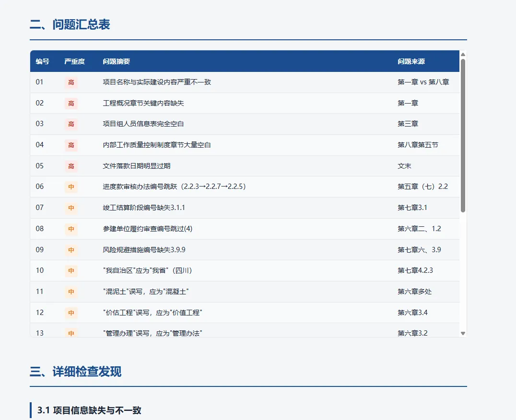The height and width of the screenshot is (420, 516).
Task: Click the text 参建单位履约审查编号跳过(4)
Action: [x=147, y=229]
